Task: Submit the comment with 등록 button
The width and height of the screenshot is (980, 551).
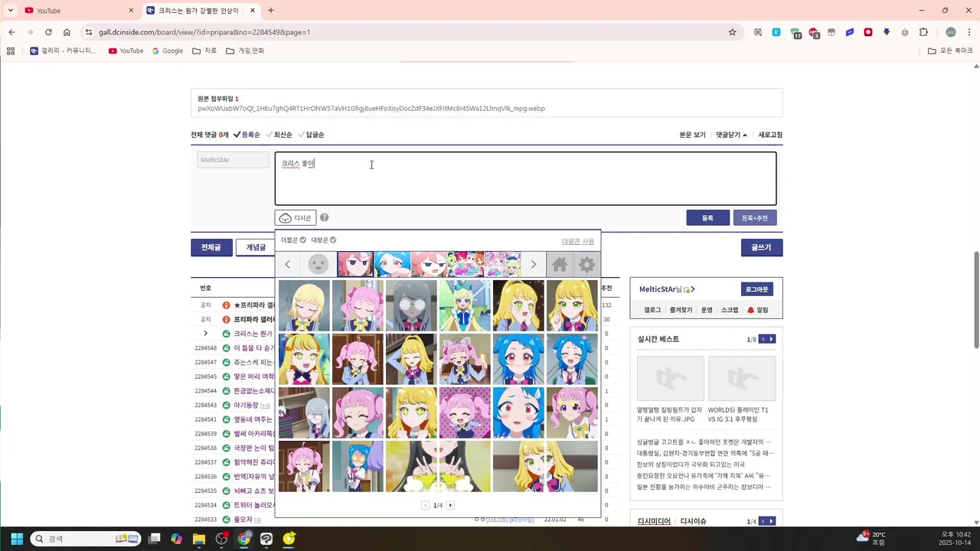Action: (707, 218)
